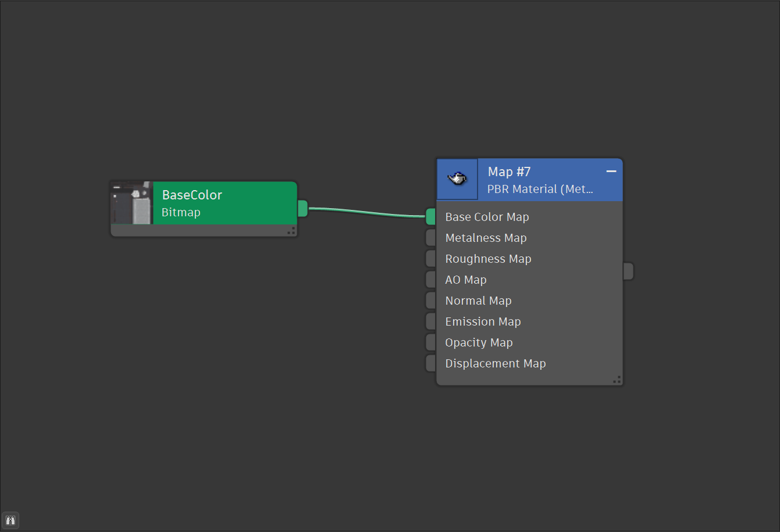Select the Metalness Map slot label

click(486, 238)
